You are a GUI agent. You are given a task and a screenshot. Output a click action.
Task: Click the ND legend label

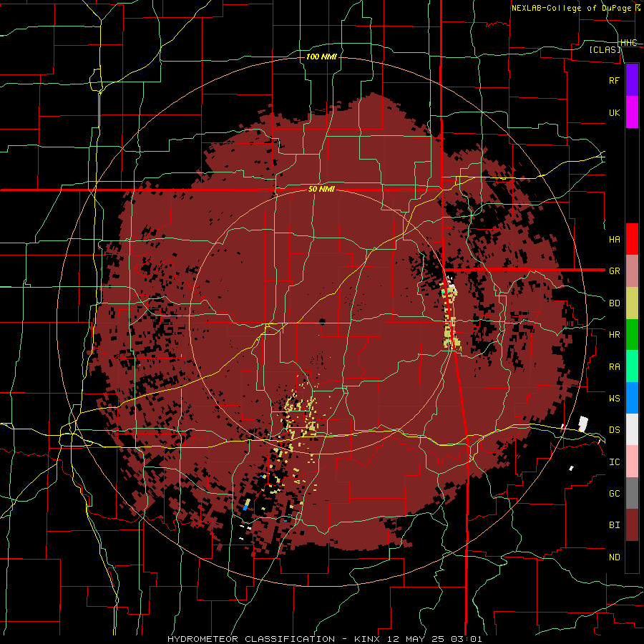614,557
